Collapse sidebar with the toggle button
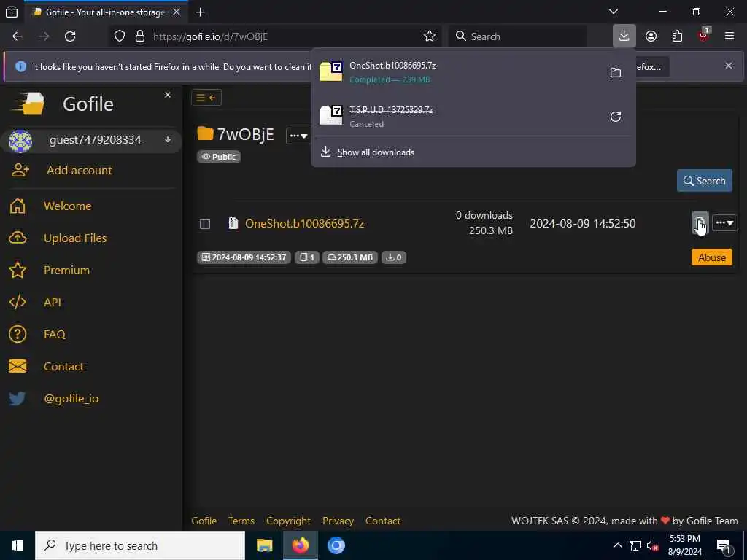The width and height of the screenshot is (747, 560). pyautogui.click(x=206, y=98)
